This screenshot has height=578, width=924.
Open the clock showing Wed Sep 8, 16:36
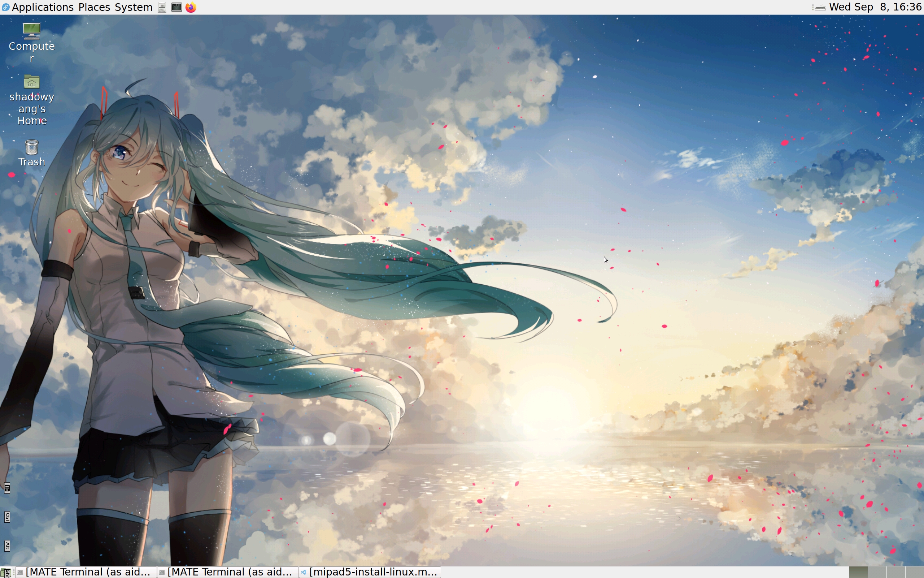point(876,7)
